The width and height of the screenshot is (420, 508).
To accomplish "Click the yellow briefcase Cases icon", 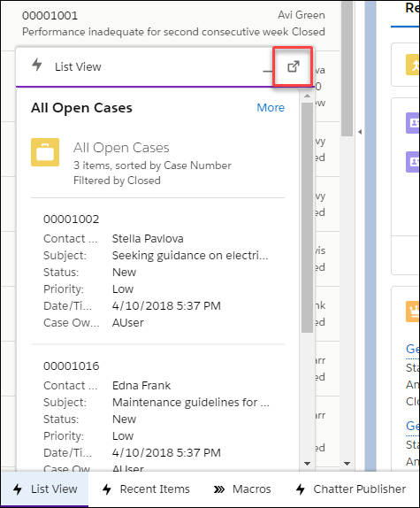I will coord(45,152).
